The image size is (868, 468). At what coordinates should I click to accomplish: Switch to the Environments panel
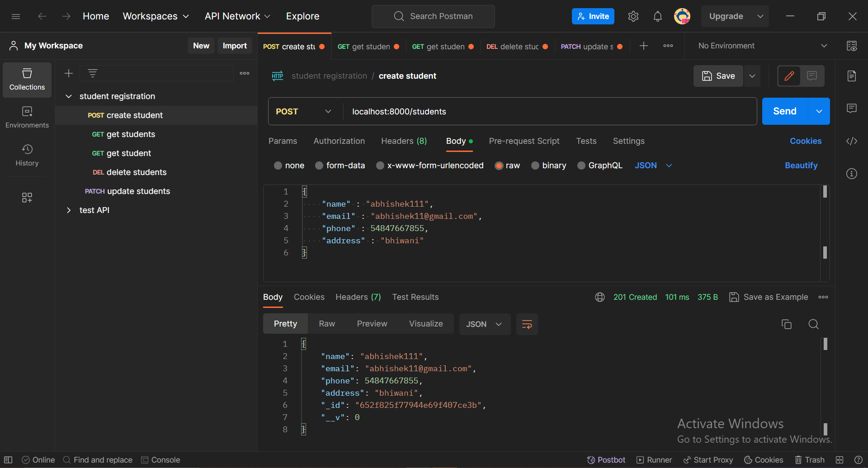(27, 117)
